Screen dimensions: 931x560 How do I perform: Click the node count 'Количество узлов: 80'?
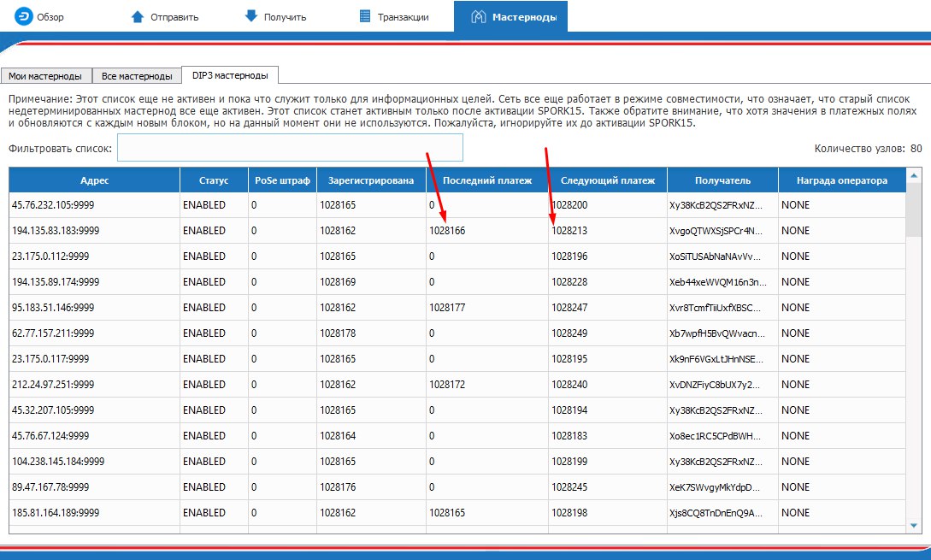(868, 149)
